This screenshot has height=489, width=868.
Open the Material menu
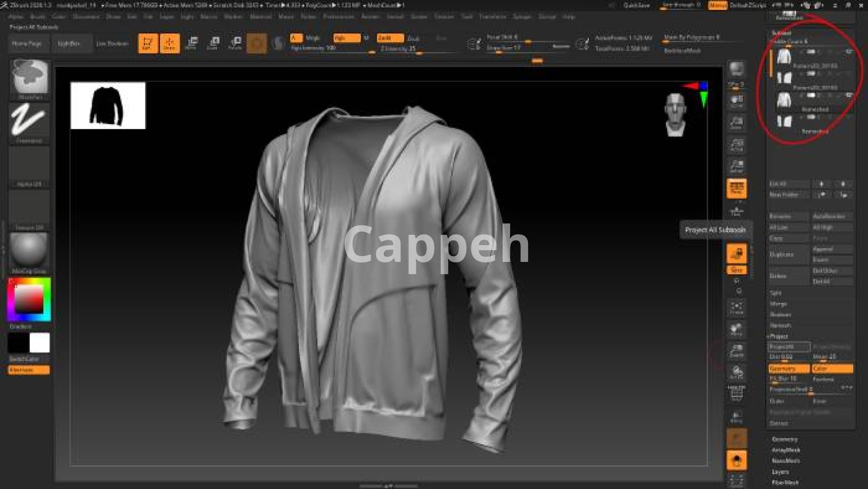[x=261, y=17]
